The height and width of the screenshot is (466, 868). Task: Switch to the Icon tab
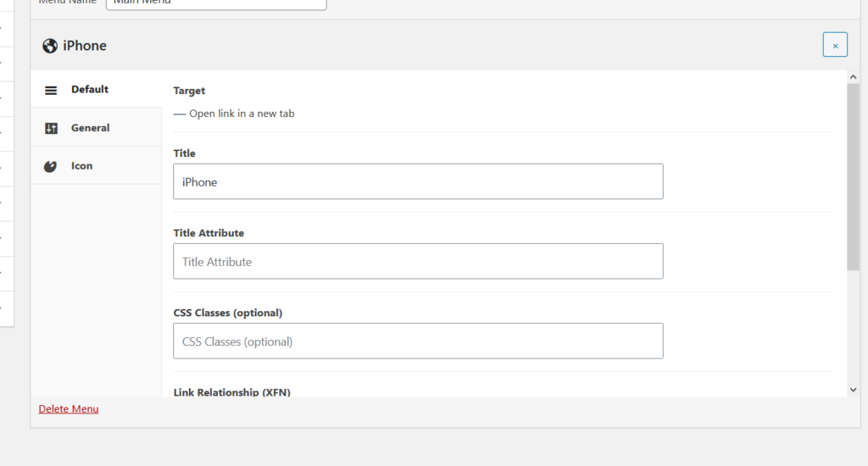97,165
